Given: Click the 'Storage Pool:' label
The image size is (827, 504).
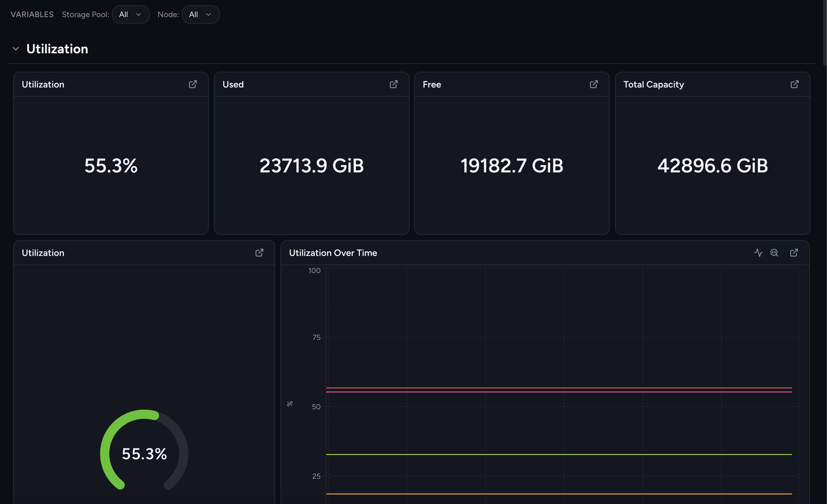Looking at the screenshot, I should tap(86, 14).
